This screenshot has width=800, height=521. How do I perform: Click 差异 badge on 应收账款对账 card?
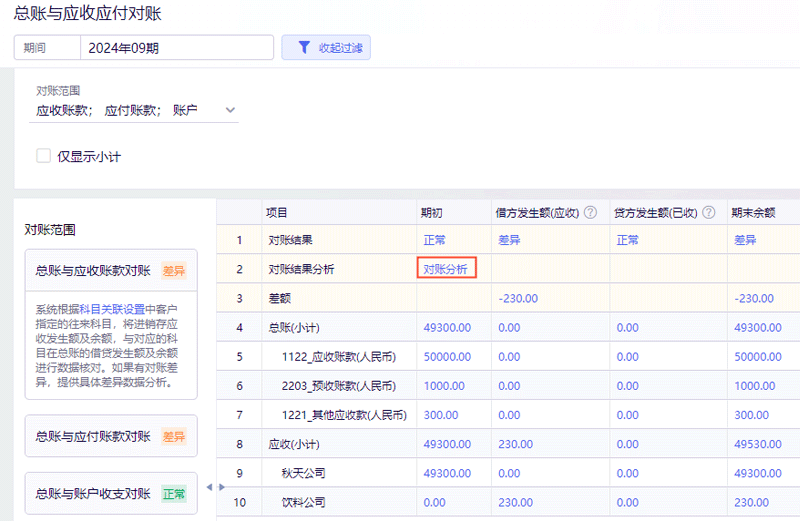173,270
